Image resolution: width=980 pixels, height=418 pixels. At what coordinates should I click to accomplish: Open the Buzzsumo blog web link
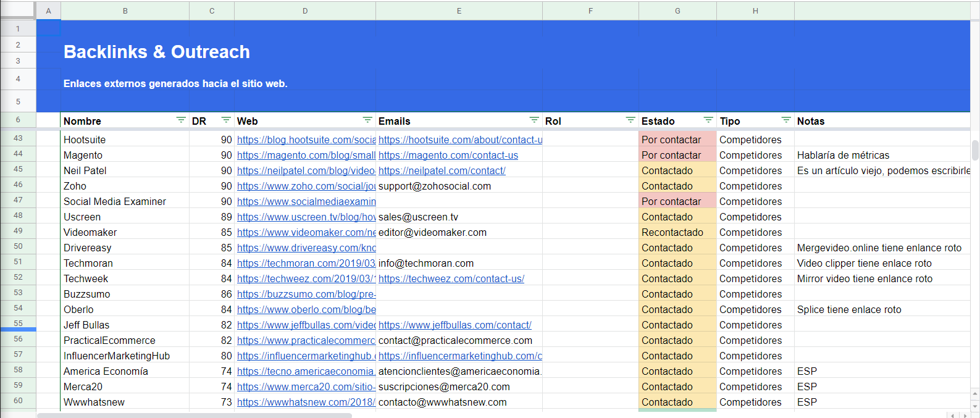306,295
